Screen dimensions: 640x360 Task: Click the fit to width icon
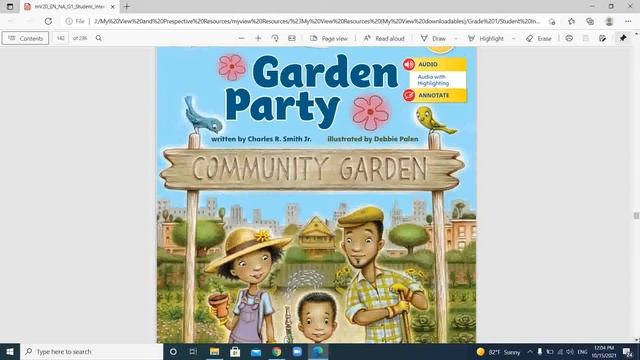292,38
